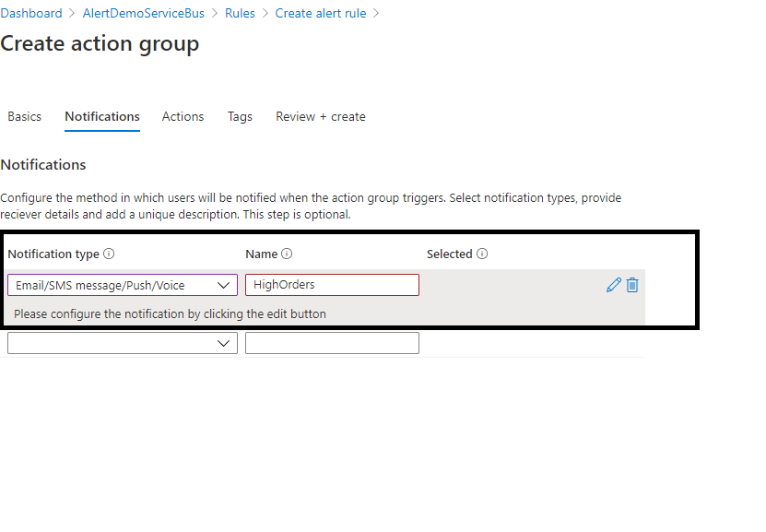The image size is (766, 532).
Task: Open AlertDemoServiceBus breadcrumb link
Action: click(x=144, y=13)
